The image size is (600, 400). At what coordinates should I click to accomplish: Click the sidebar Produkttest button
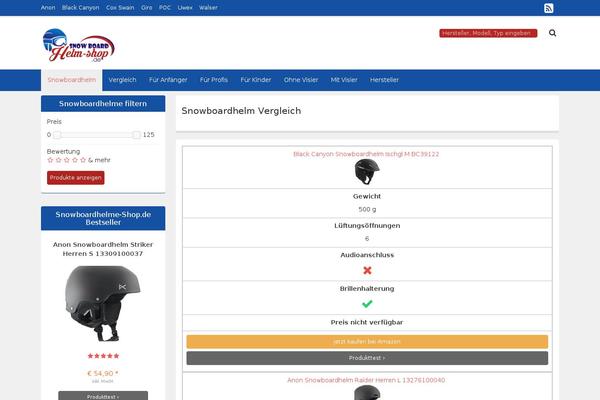click(103, 395)
